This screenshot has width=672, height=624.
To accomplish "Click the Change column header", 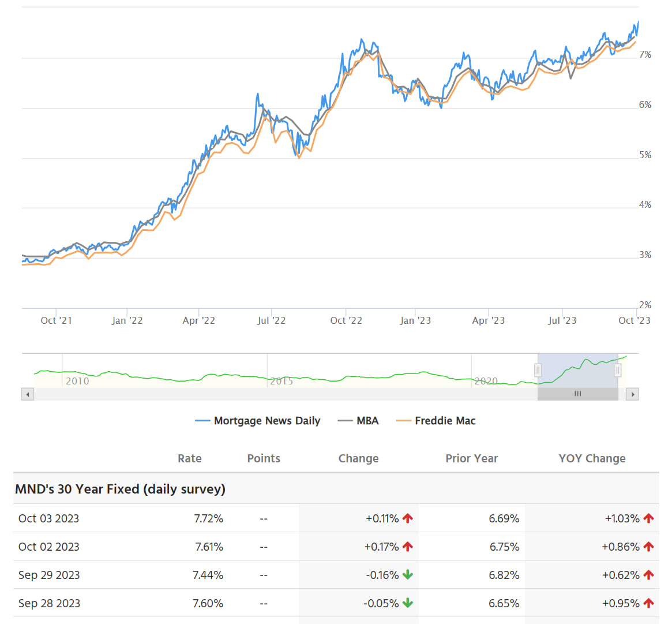I will (x=358, y=458).
